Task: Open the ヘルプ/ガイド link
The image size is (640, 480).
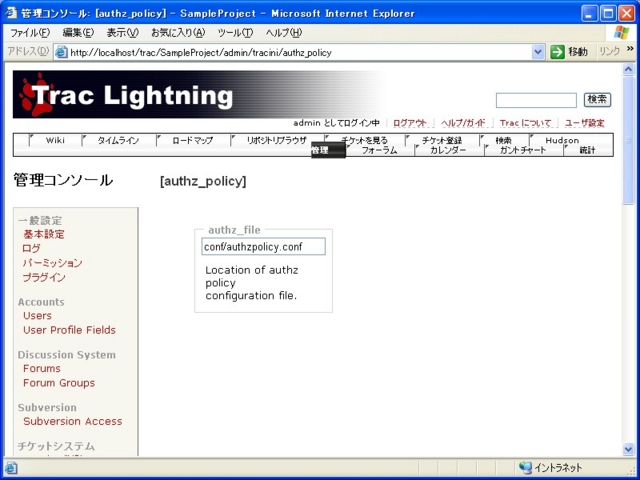Action: point(463,123)
